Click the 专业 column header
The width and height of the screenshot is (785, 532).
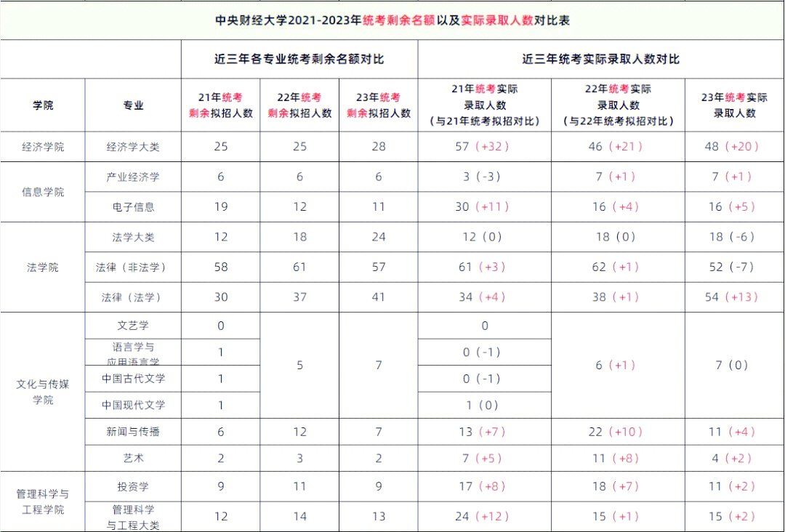(x=133, y=105)
